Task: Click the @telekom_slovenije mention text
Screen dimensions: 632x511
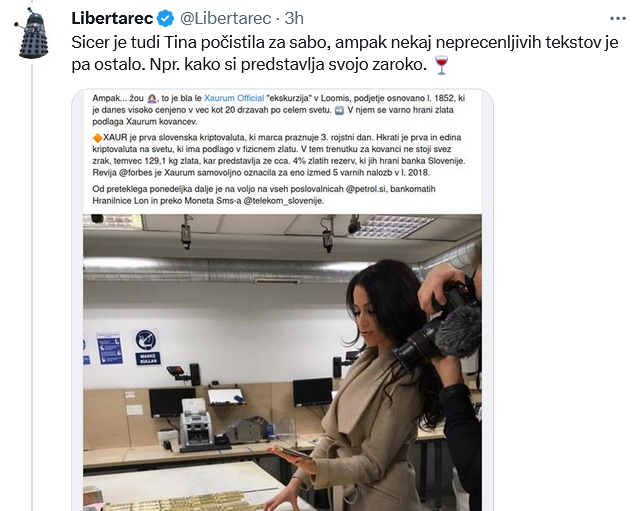Action: 284,201
